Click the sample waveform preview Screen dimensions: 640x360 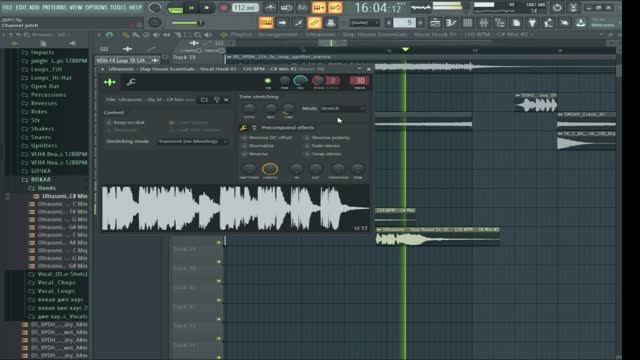[236, 208]
